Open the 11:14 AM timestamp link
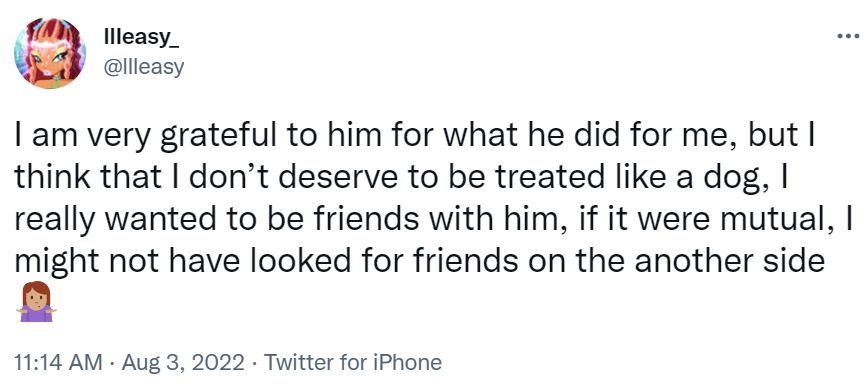864x385 pixels. 59,362
